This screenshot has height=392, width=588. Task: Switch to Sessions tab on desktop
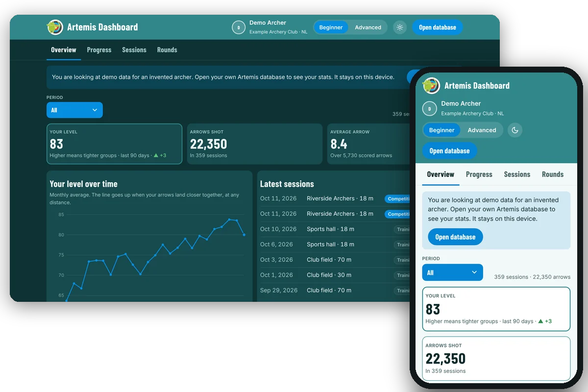134,50
